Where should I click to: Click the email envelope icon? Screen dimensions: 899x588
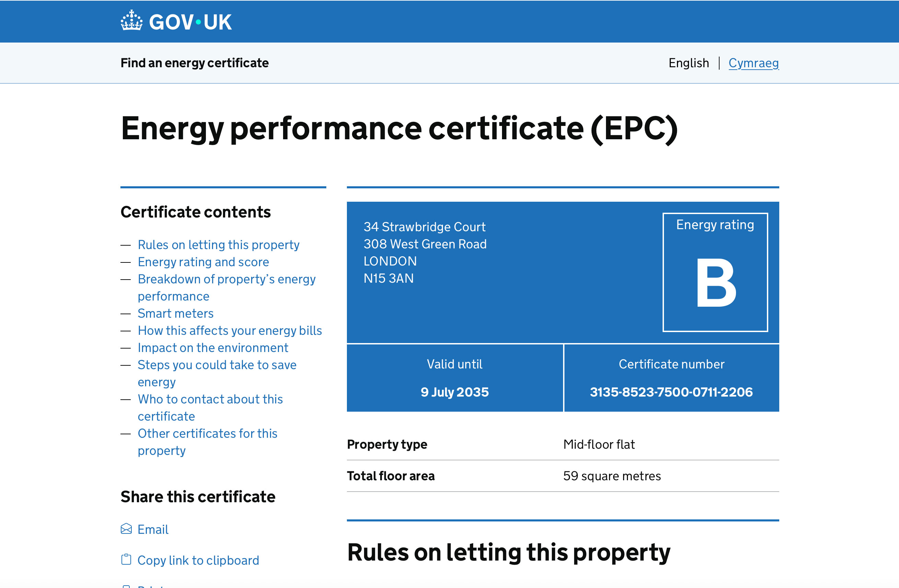(126, 529)
